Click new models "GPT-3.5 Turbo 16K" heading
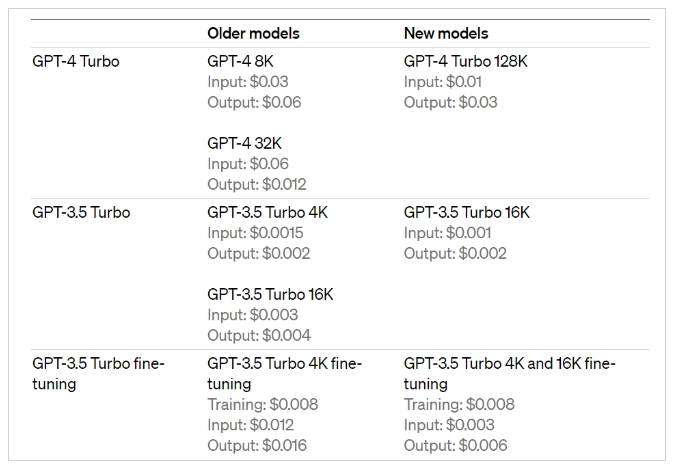The width and height of the screenshot is (674, 468). click(467, 212)
